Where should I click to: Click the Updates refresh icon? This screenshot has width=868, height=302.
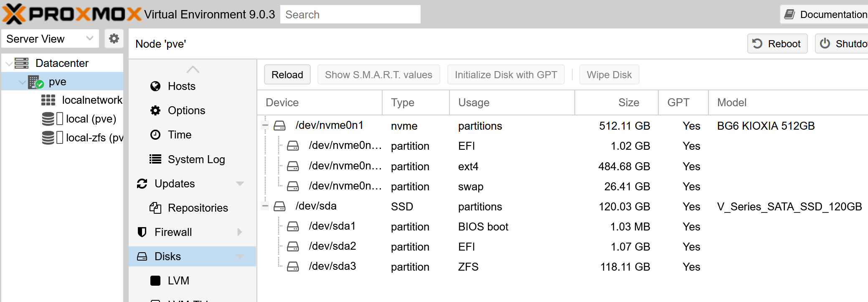coord(142,184)
